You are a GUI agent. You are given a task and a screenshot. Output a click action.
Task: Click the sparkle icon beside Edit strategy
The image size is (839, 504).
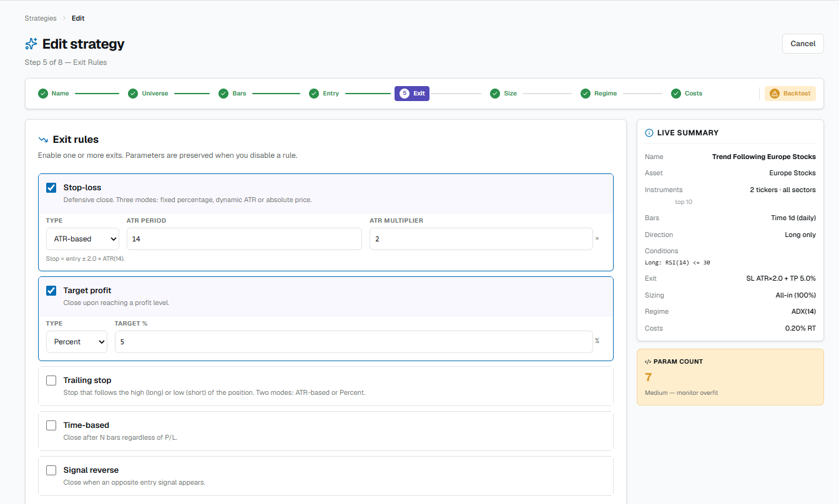(31, 44)
